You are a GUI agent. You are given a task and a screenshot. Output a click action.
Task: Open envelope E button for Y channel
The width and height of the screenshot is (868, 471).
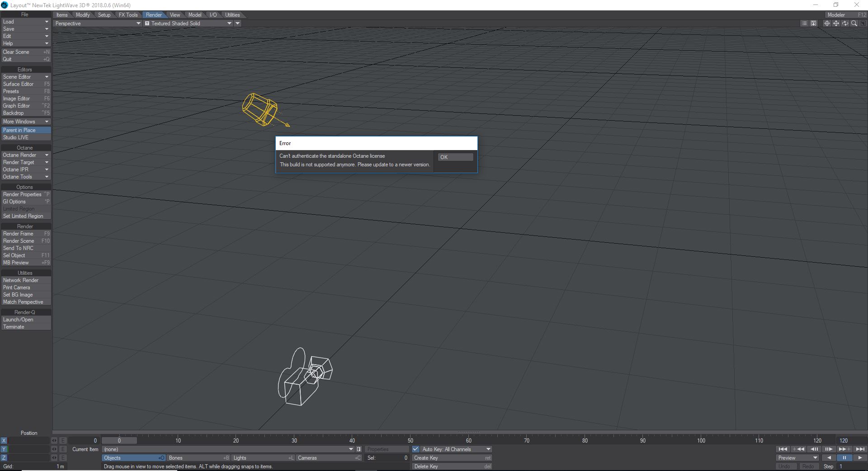(63, 449)
